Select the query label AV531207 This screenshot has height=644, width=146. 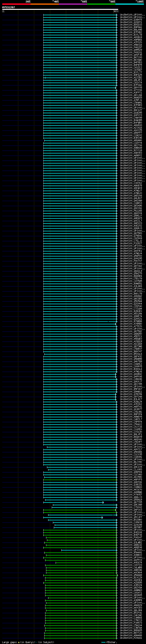click(x=8, y=7)
